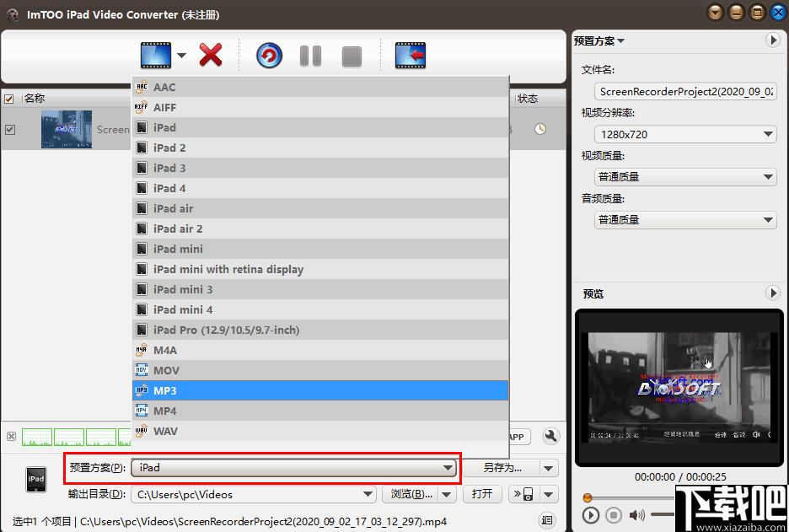Choose AIFF in the profile list

pos(320,107)
